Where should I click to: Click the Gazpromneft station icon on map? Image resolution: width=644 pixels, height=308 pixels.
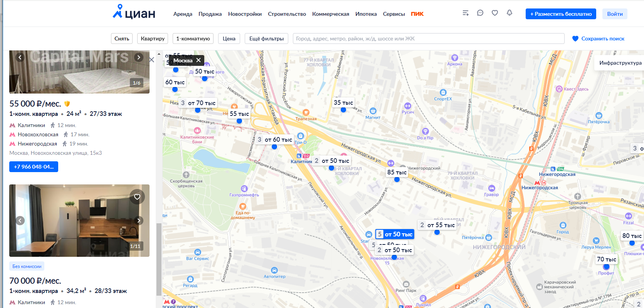coord(244,189)
